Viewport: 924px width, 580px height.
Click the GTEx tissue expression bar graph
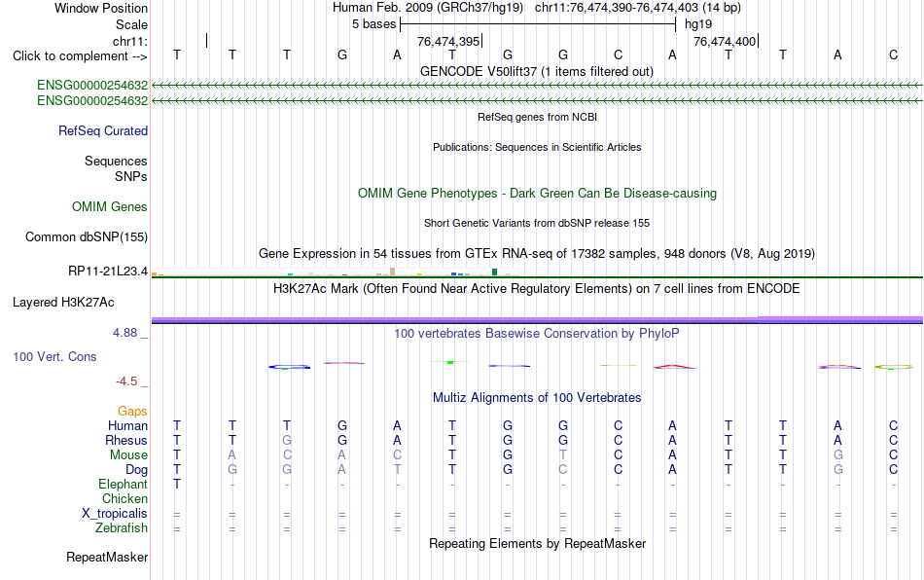(335, 272)
